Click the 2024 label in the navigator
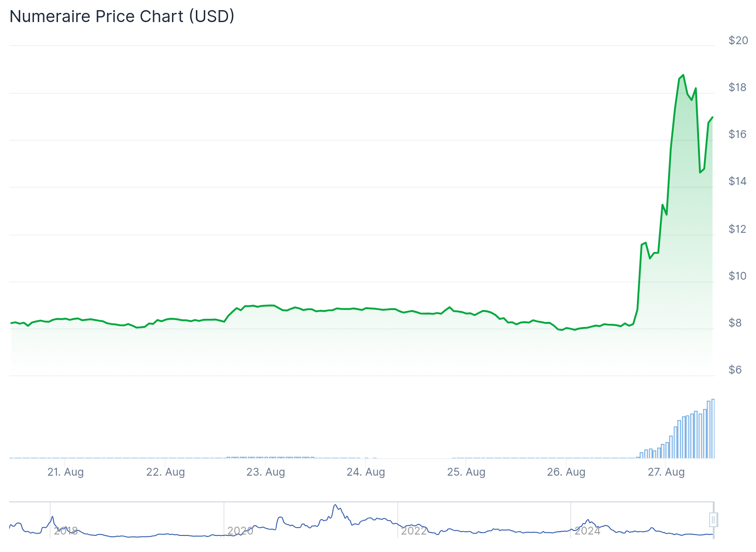The height and width of the screenshot is (552, 756). click(x=587, y=531)
